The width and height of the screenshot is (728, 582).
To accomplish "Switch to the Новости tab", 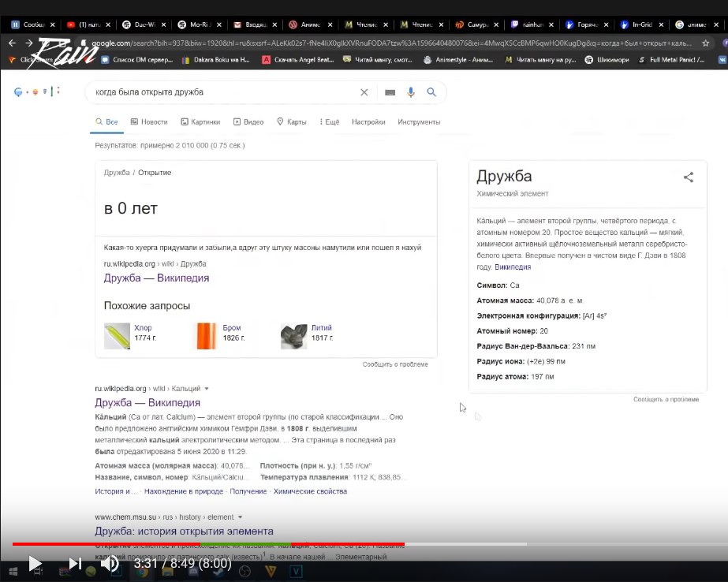I will (x=149, y=121).
